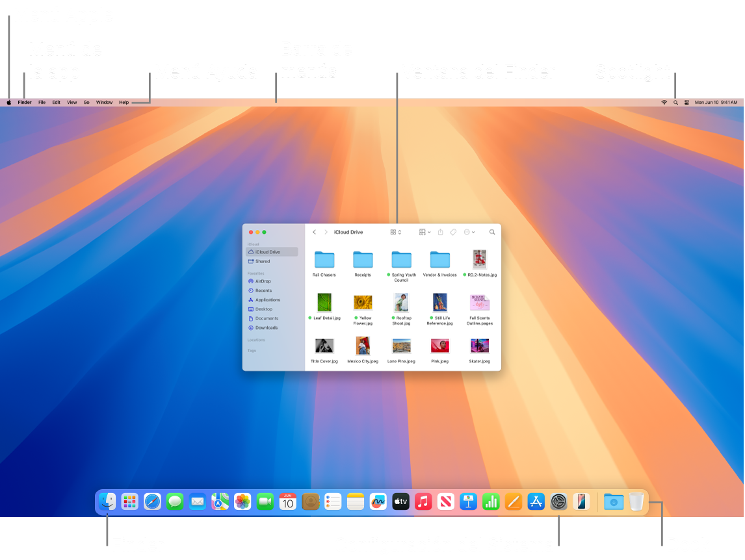The image size is (745, 560).
Task: Open Pages app in Dock
Action: pyautogui.click(x=514, y=502)
